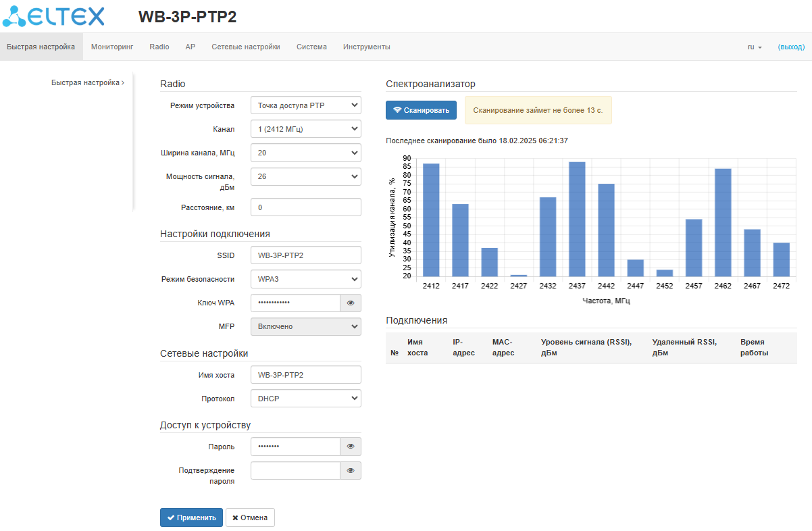Open the Режим безопасности dropdown
The height and width of the screenshot is (531, 812).
pyautogui.click(x=305, y=279)
